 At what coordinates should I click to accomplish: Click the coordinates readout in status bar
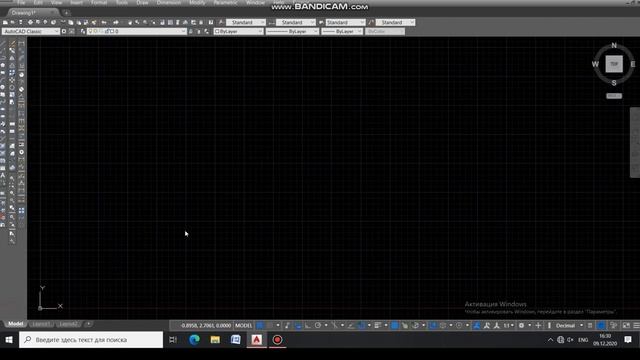point(205,325)
